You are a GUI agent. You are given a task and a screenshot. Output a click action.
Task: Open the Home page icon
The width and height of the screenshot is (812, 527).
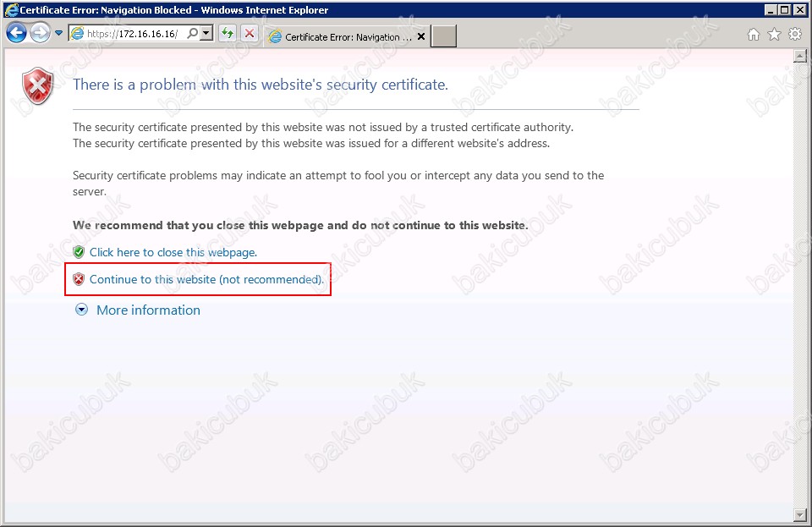pos(754,35)
